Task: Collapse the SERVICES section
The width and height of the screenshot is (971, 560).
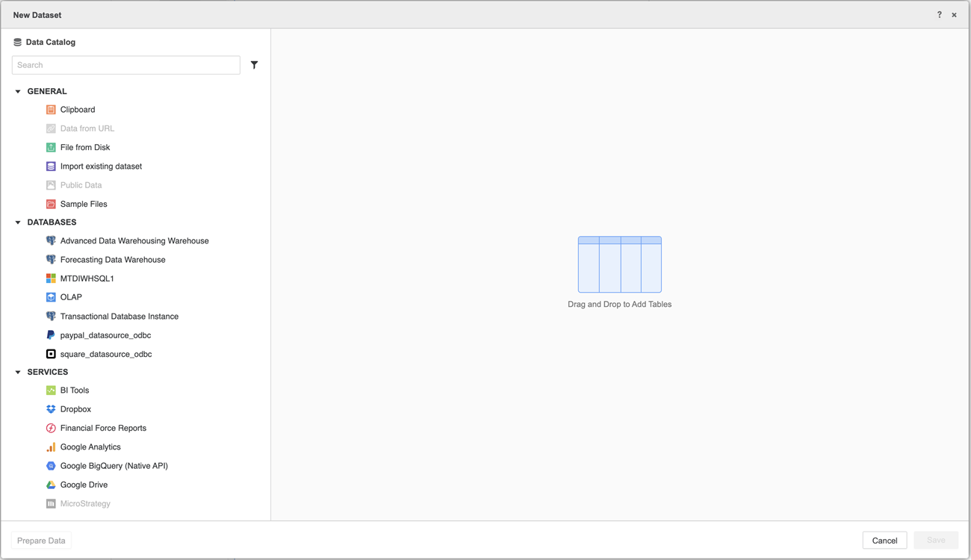Action: [x=18, y=372]
